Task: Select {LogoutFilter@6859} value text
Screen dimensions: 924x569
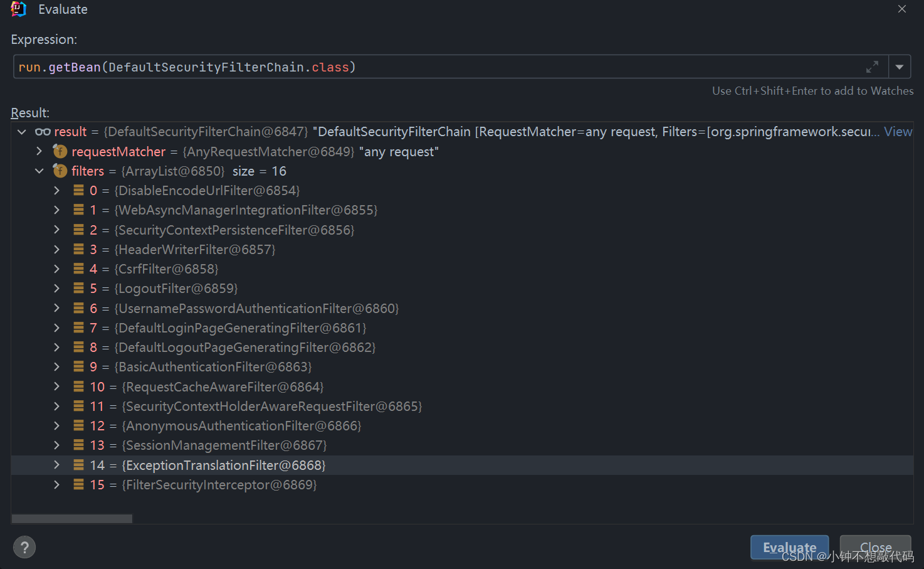Action: point(176,289)
